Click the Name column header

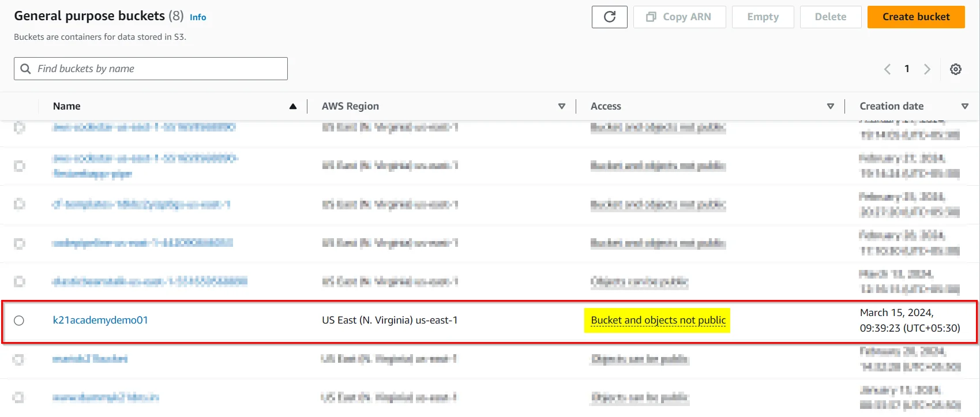(67, 106)
